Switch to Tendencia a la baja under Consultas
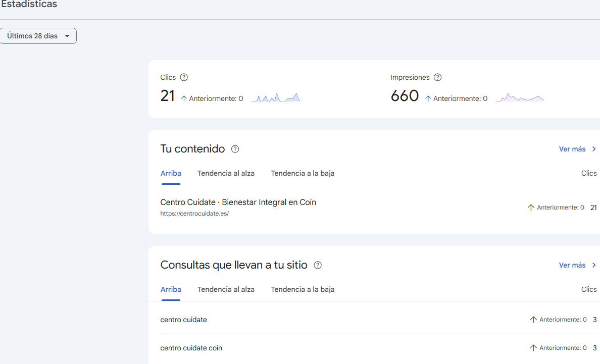The height and width of the screenshot is (364, 600). click(303, 289)
